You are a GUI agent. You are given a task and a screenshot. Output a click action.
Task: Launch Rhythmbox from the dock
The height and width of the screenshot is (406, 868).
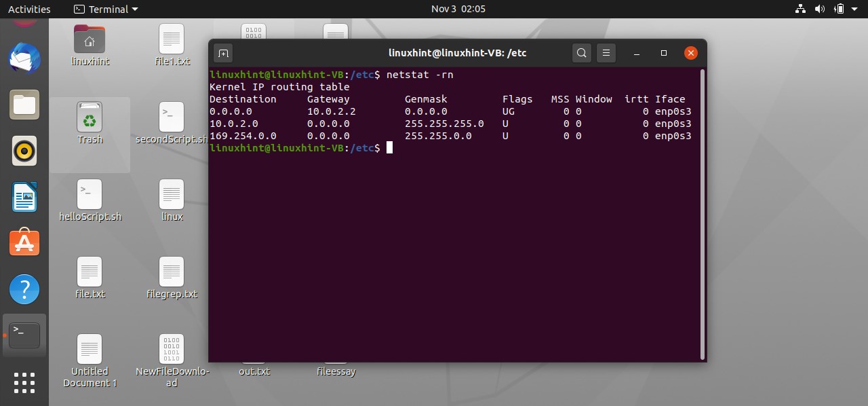pos(24,151)
